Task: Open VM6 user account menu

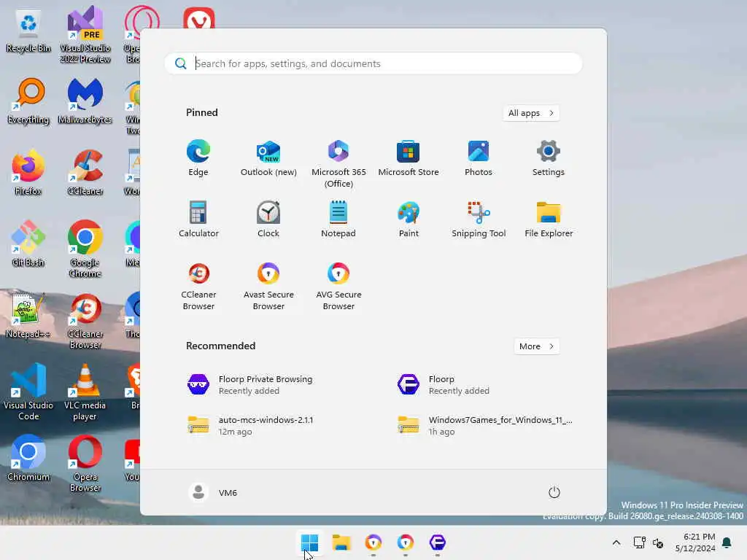Action: [212, 492]
